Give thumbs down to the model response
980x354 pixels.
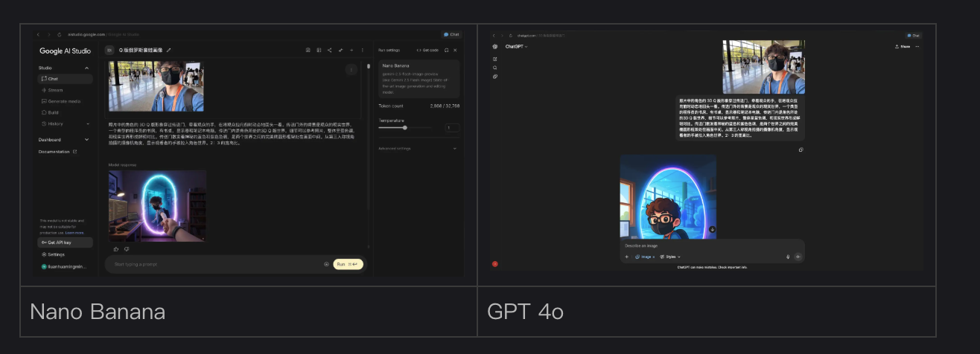(127, 249)
